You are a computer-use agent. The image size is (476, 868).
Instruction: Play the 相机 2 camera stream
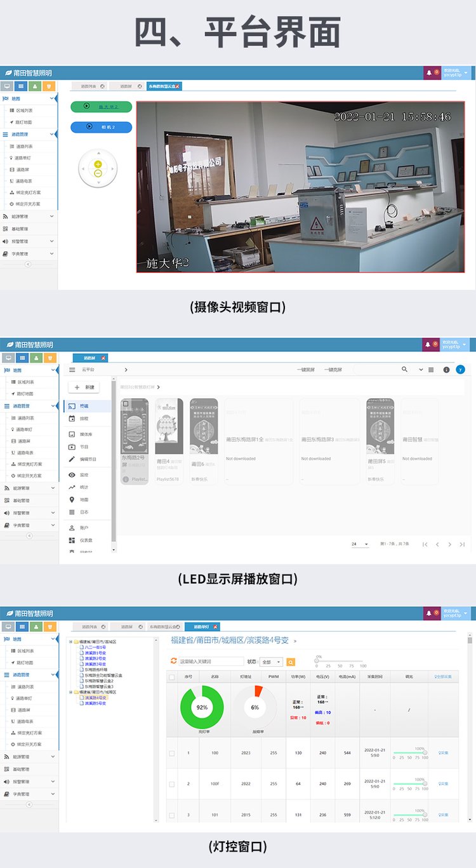pyautogui.click(x=101, y=127)
